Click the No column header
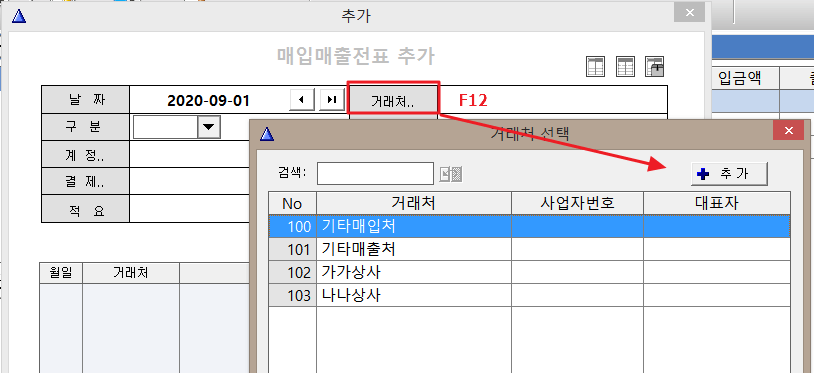The image size is (814, 373). (293, 203)
